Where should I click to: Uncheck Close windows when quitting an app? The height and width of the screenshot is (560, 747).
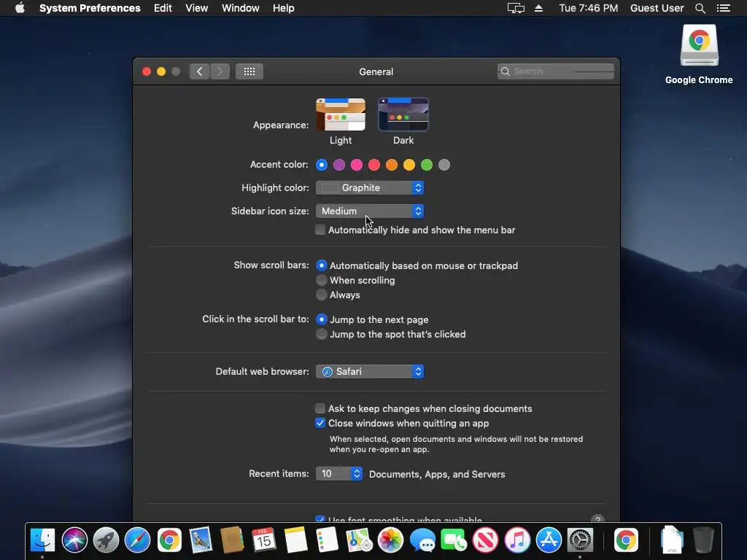point(320,423)
